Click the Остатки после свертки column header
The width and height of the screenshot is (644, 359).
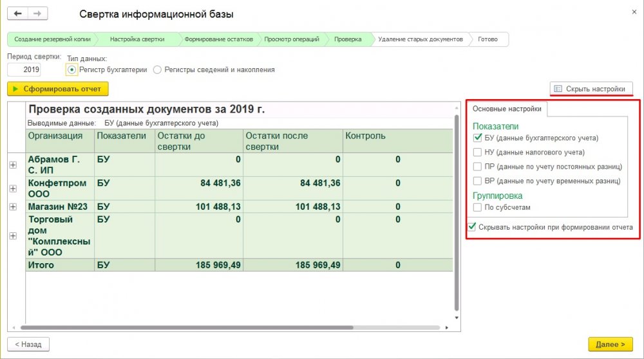(293, 141)
